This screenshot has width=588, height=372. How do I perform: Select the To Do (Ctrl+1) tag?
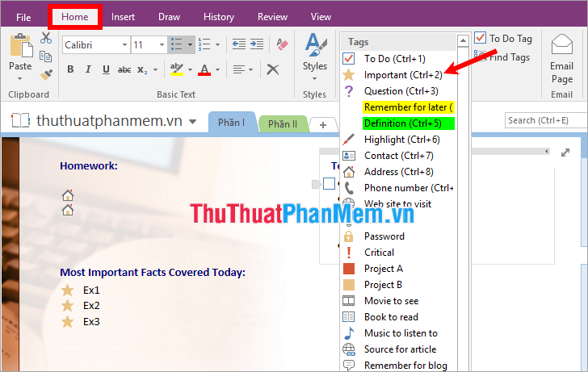click(x=399, y=59)
